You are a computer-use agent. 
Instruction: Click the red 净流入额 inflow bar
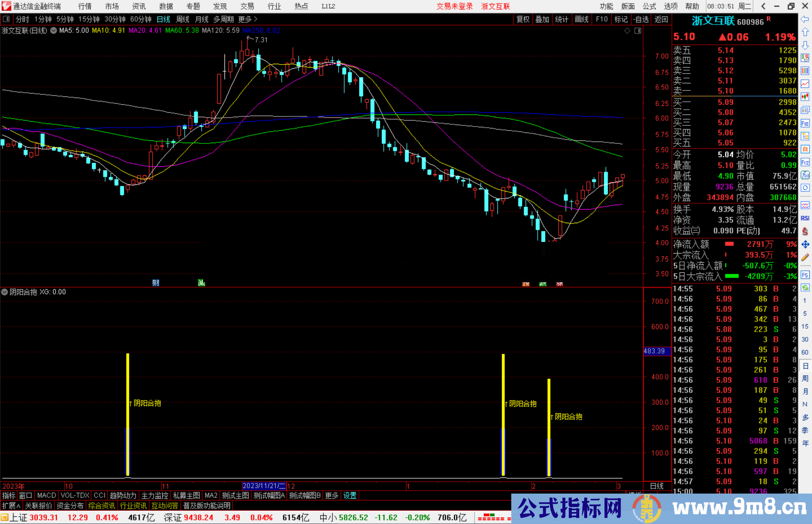pyautogui.click(x=730, y=244)
